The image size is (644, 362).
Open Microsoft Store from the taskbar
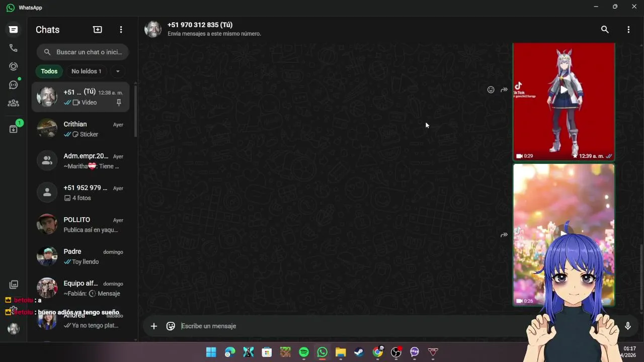(x=267, y=352)
